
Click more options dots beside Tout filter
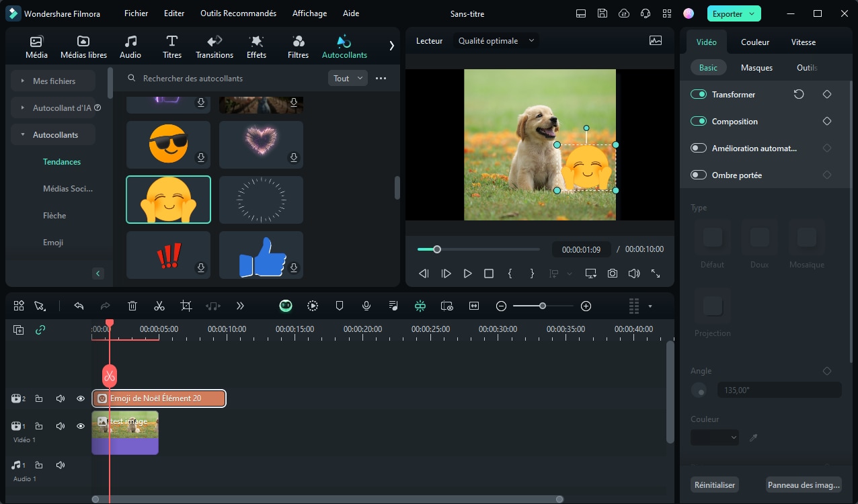381,79
